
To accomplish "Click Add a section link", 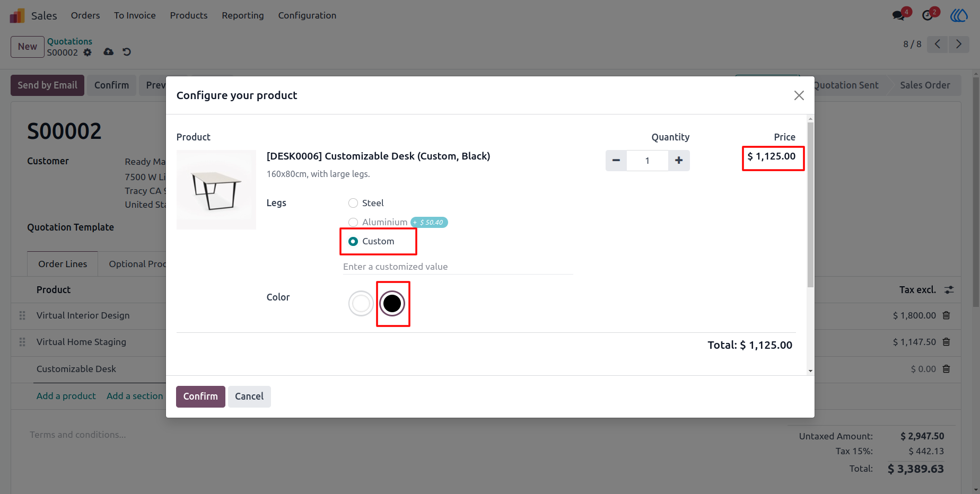I will point(135,396).
